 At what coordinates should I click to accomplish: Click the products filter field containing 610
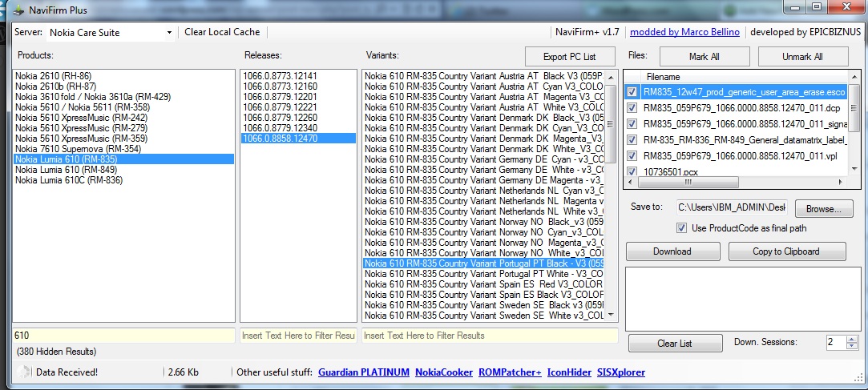[x=124, y=336]
